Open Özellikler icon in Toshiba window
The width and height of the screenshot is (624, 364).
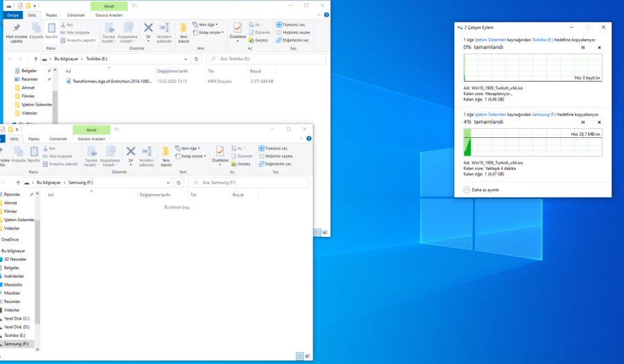pos(238,32)
